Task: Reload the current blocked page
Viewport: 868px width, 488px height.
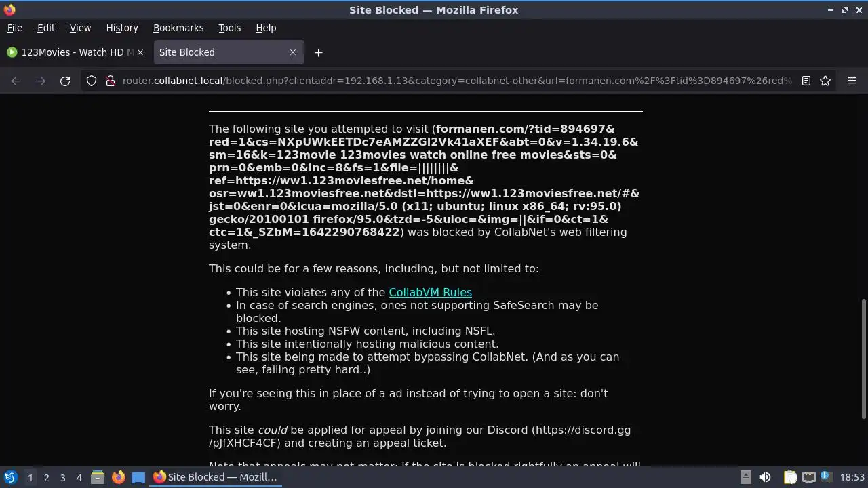Action: (65, 81)
